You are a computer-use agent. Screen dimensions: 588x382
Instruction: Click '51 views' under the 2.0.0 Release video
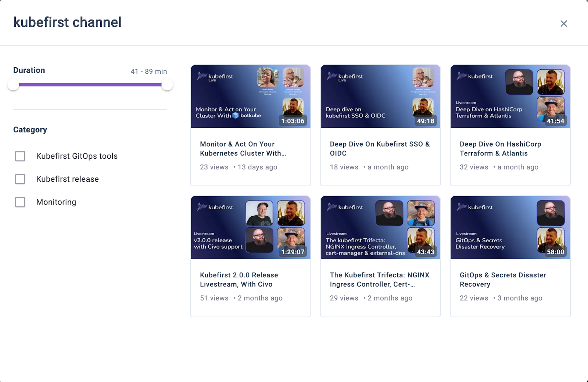tap(214, 298)
